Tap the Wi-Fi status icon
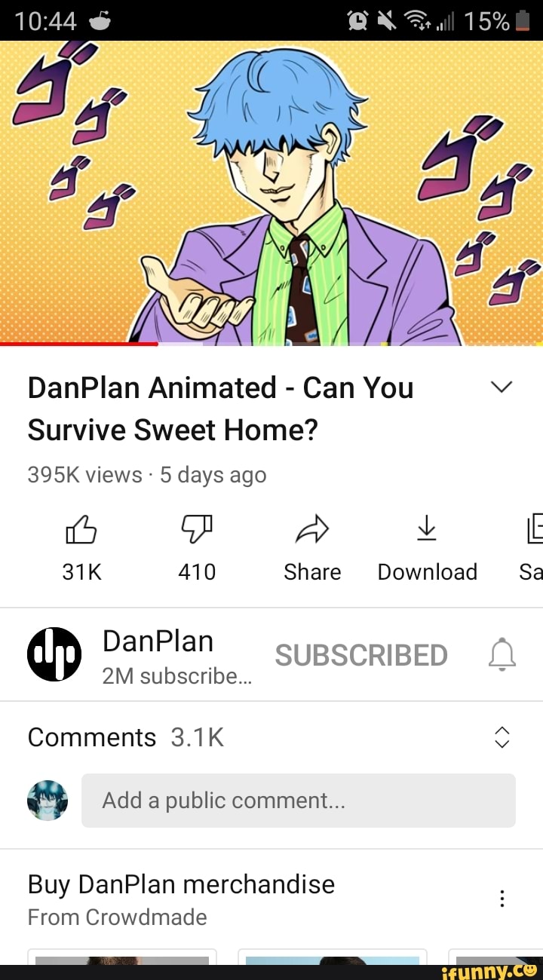The image size is (543, 980). pos(418,21)
